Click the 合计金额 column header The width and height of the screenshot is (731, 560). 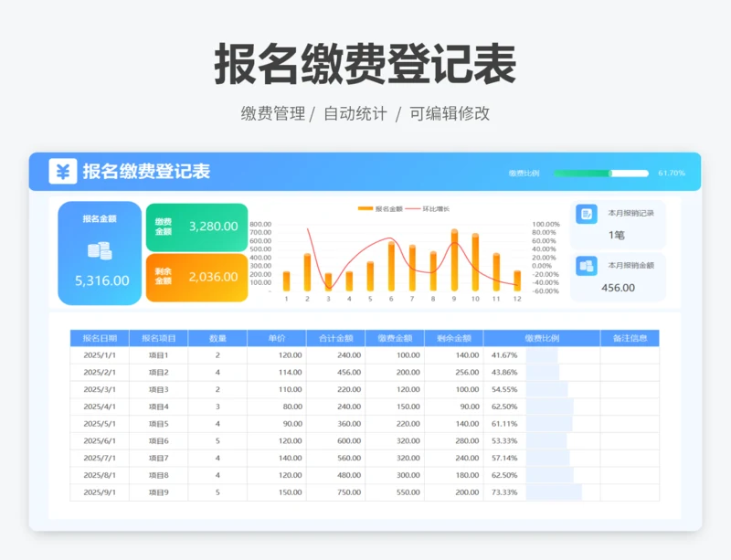pyautogui.click(x=335, y=338)
